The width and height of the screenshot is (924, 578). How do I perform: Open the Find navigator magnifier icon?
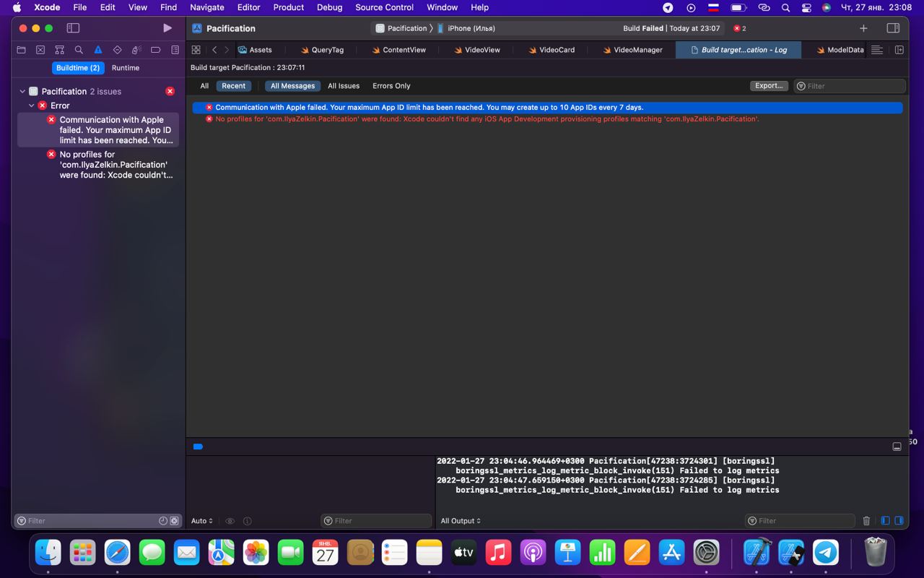(79, 50)
